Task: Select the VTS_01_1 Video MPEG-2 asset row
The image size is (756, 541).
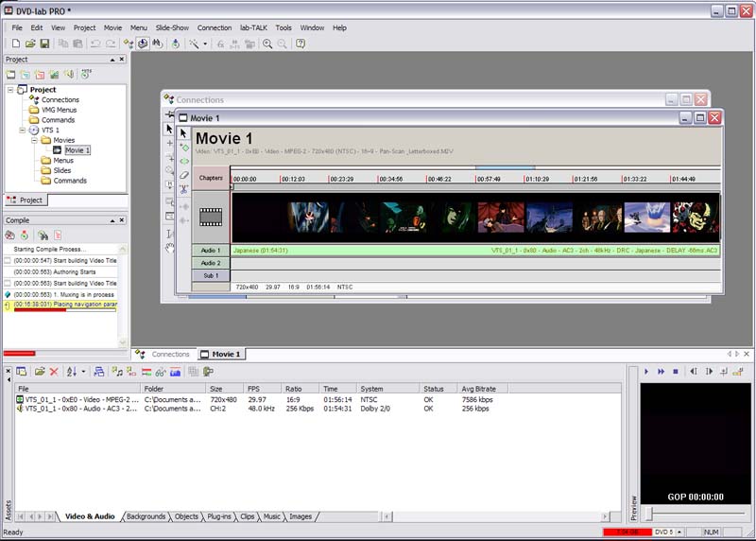Action: coord(261,399)
